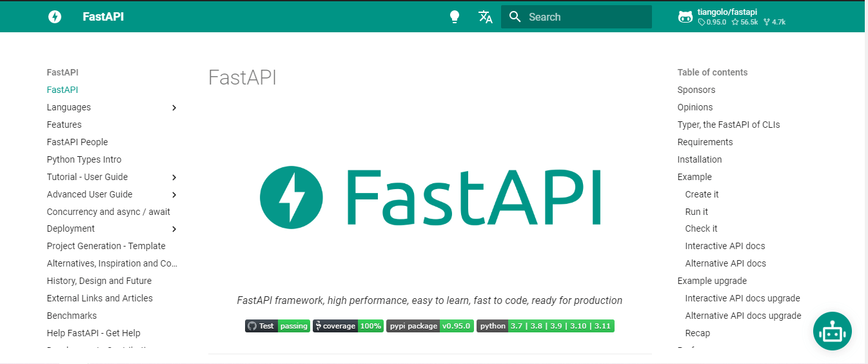Screen dimensions: 868x364
Task: Click the large FastAPI logo image
Action: (430, 197)
